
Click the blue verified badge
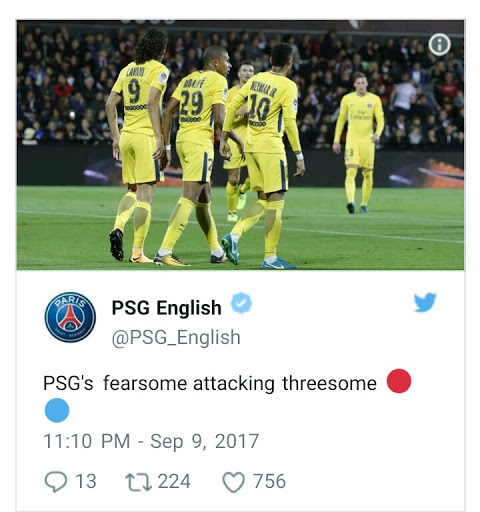(241, 303)
